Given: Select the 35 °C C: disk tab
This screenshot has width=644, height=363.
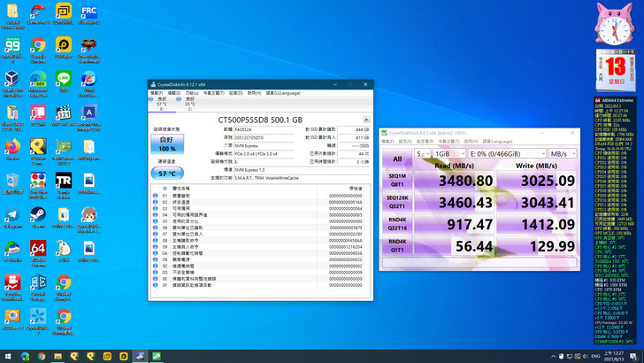Looking at the screenshot, I should tap(189, 104).
